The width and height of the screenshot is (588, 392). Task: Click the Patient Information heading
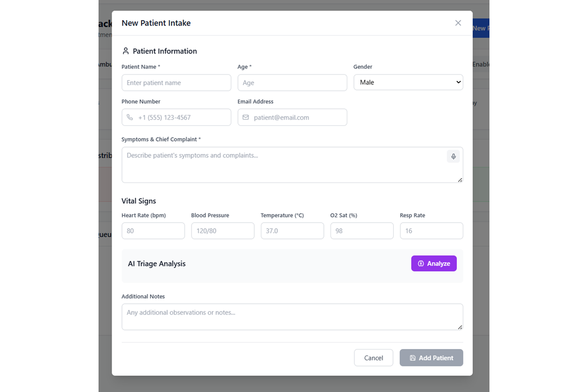click(164, 51)
